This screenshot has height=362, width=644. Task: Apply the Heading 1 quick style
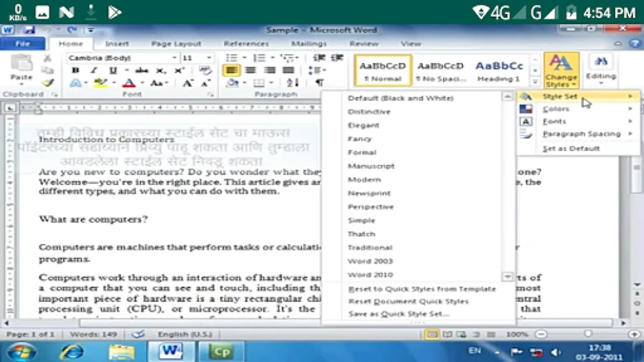pos(499,71)
